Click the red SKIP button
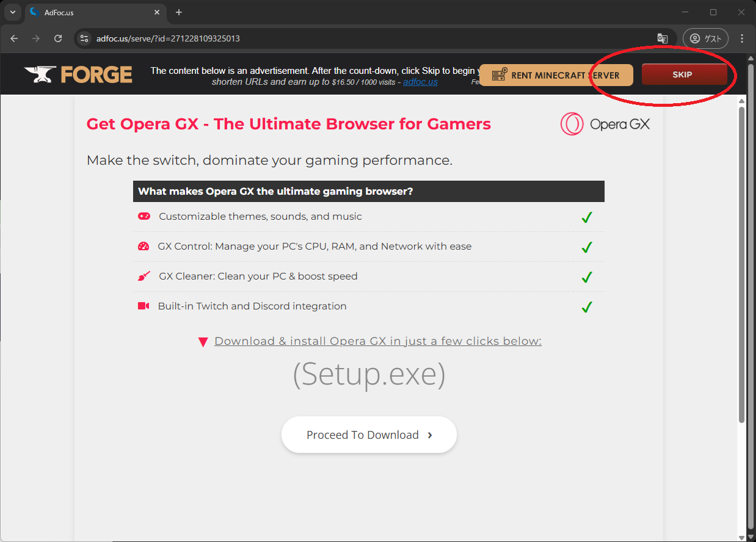The width and height of the screenshot is (756, 542). [684, 74]
